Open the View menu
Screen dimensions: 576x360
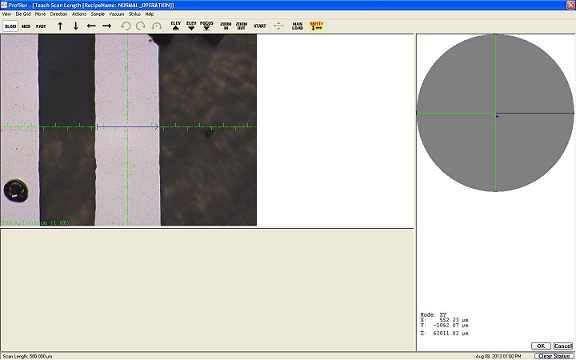coord(7,14)
